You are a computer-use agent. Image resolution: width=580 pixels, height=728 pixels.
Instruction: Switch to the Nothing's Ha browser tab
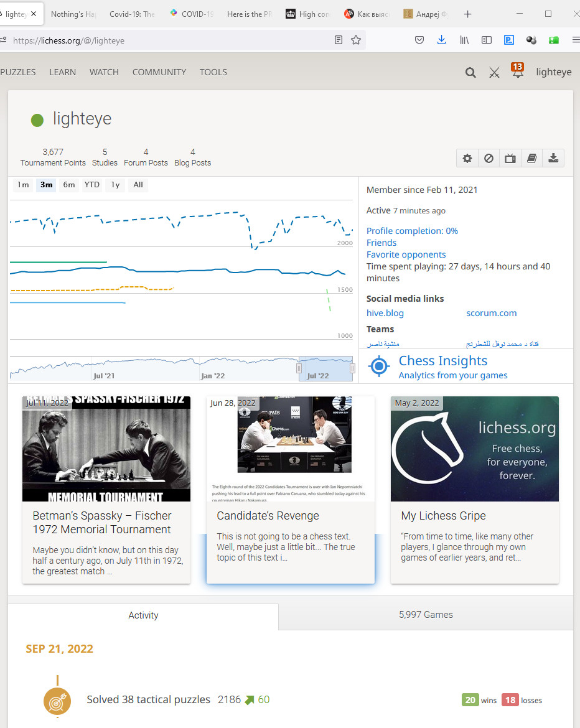tap(73, 14)
